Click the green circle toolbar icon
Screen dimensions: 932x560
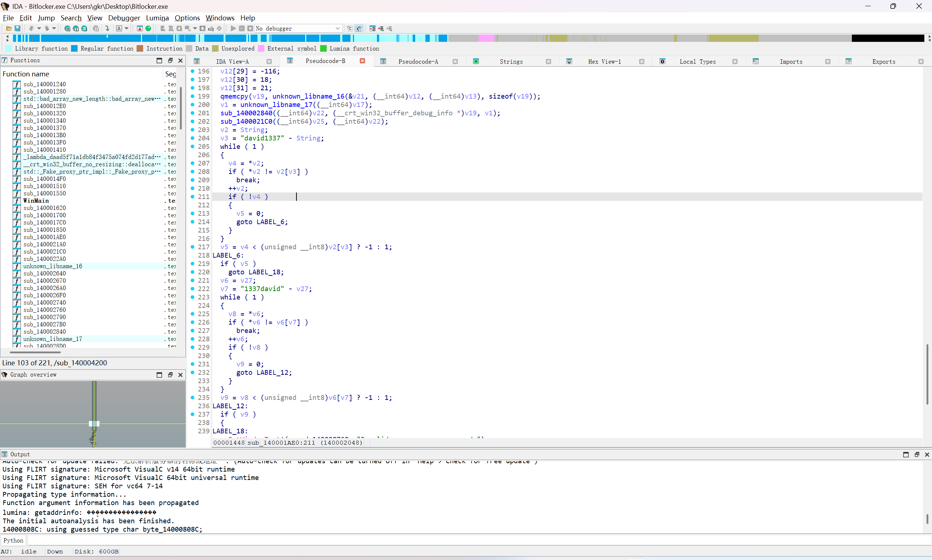148,28
